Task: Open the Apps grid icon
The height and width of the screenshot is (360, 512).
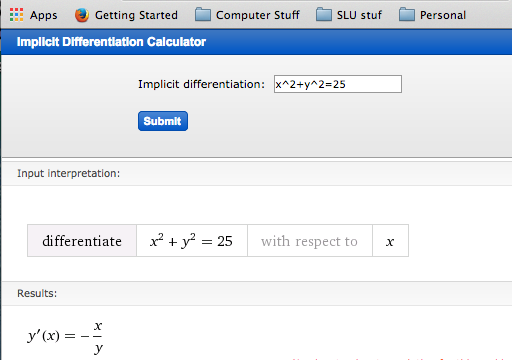Action: point(16,15)
